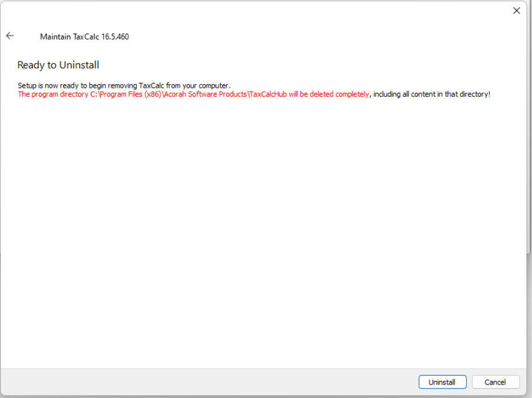The width and height of the screenshot is (532, 398).
Task: Click "including all content in that directory!" text
Action: 431,94
